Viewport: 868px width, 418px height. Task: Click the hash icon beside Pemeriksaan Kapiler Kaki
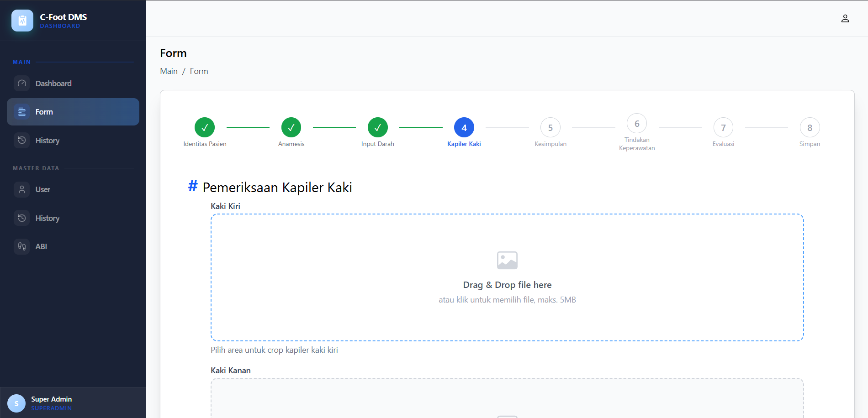tap(193, 186)
